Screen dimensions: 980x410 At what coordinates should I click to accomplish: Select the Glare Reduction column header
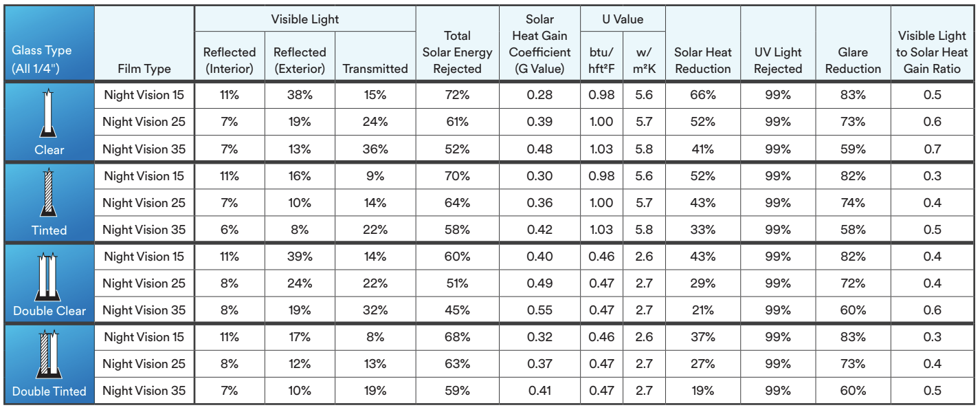tap(853, 61)
